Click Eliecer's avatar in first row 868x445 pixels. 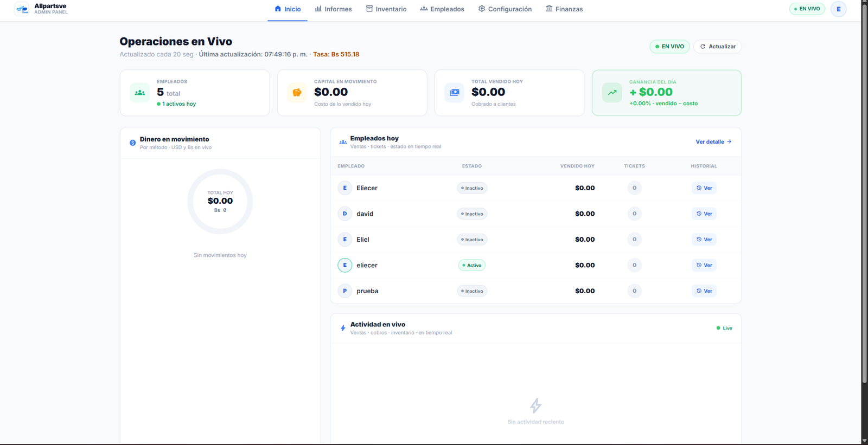tap(344, 188)
